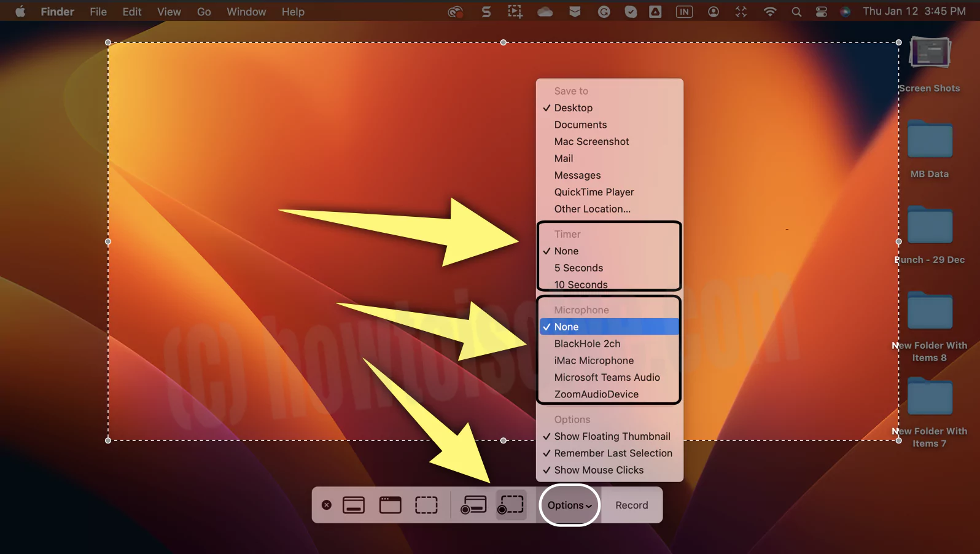980x554 pixels.
Task: Click the open-box icon in the menu bar
Action: pyautogui.click(x=575, y=12)
